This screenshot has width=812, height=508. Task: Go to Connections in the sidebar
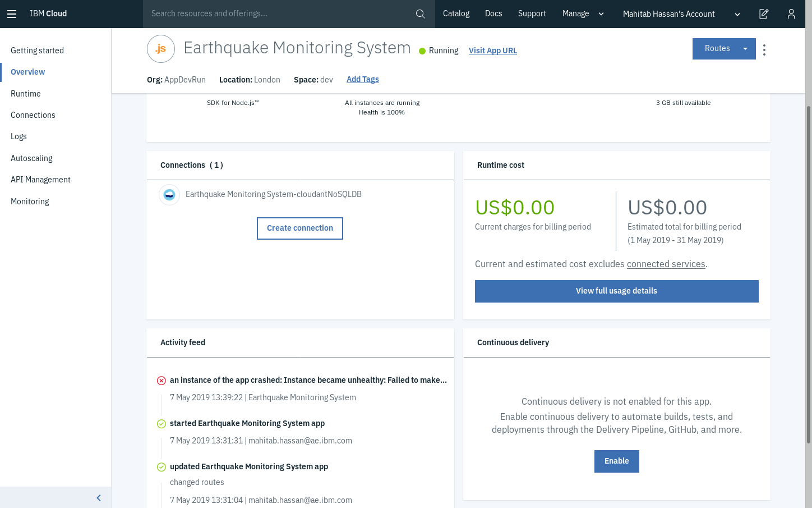pyautogui.click(x=33, y=115)
